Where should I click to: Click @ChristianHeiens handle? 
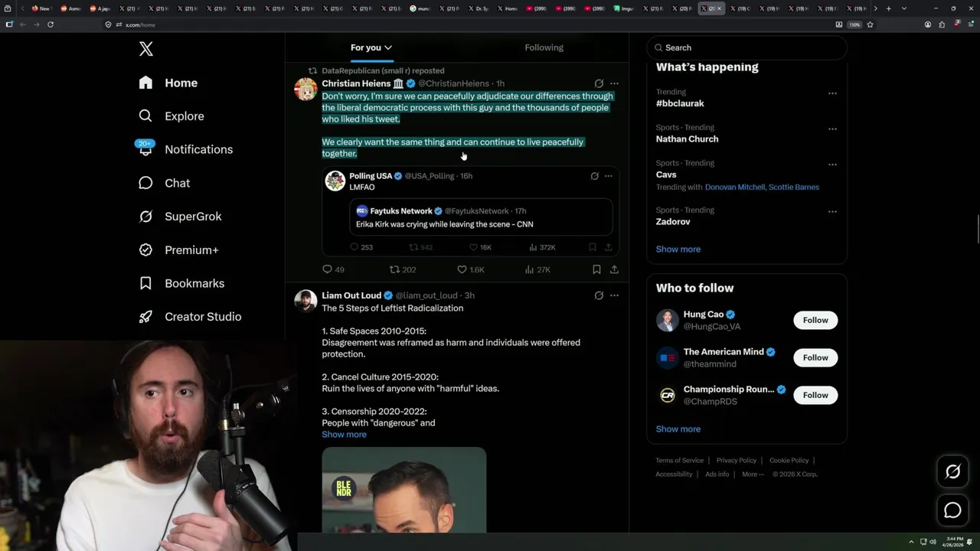[453, 83]
